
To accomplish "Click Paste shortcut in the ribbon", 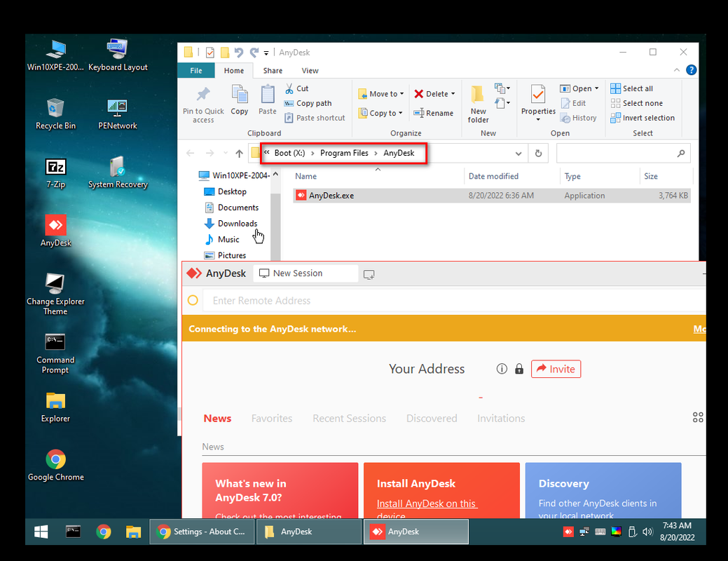I will coord(315,118).
